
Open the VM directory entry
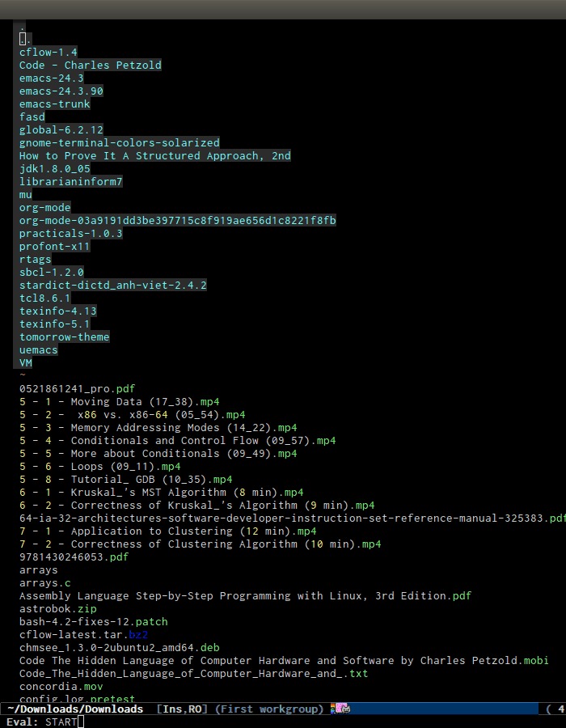26,363
